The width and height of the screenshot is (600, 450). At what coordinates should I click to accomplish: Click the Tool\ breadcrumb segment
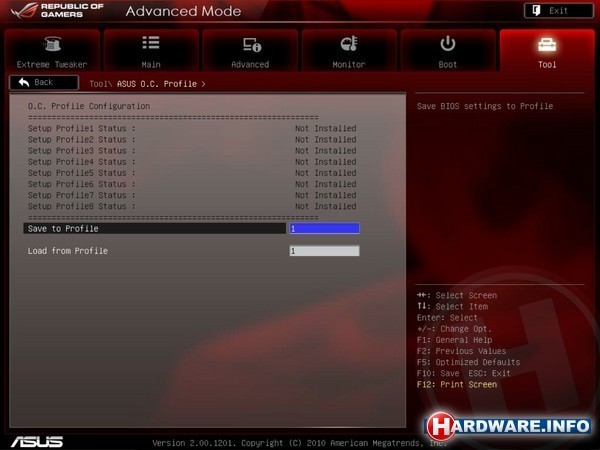101,84
